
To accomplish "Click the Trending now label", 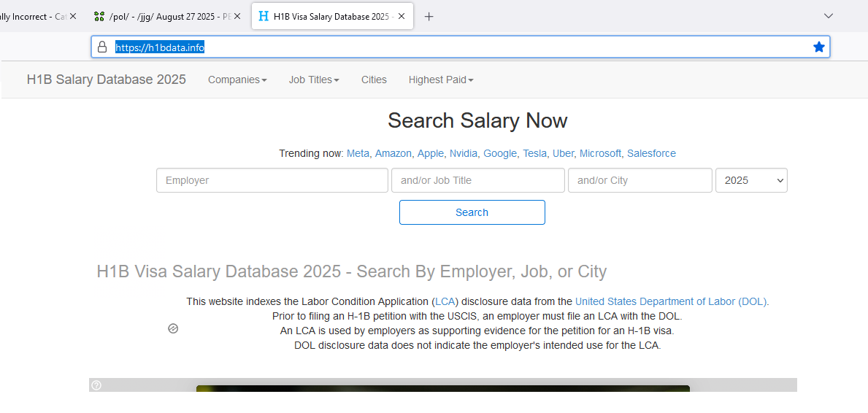I will 311,153.
